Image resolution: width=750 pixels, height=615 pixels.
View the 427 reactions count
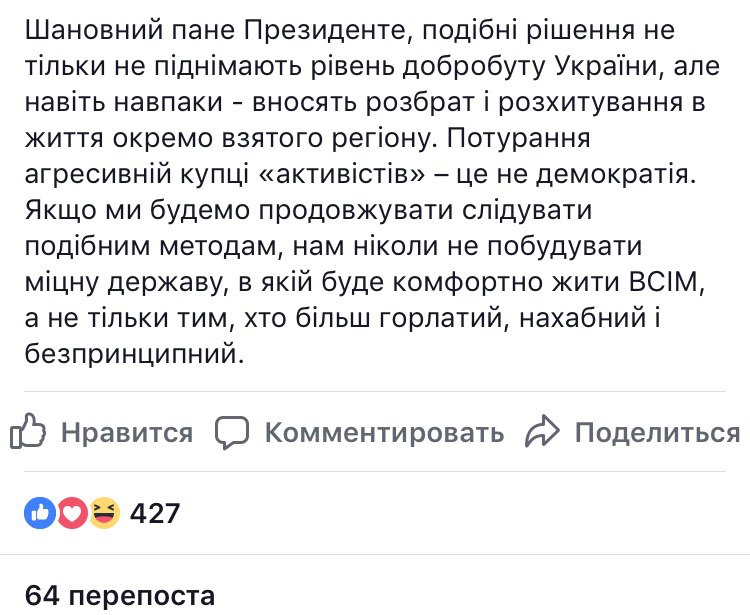pos(155,514)
